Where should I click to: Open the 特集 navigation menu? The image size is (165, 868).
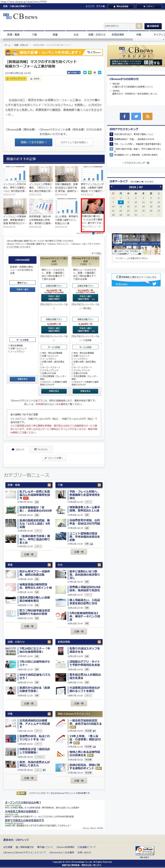point(139,34)
